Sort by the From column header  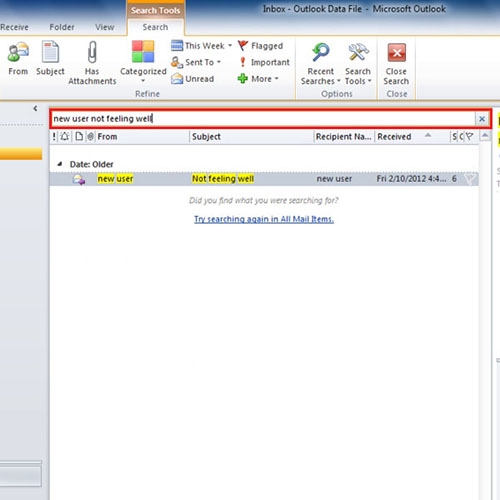tap(107, 136)
